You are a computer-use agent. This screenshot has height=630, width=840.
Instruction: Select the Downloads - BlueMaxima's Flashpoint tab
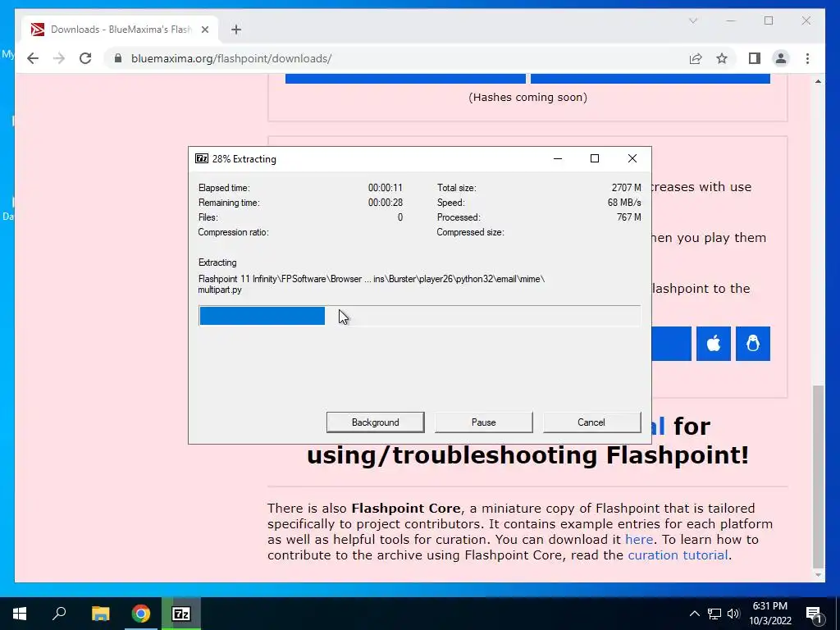coord(121,30)
